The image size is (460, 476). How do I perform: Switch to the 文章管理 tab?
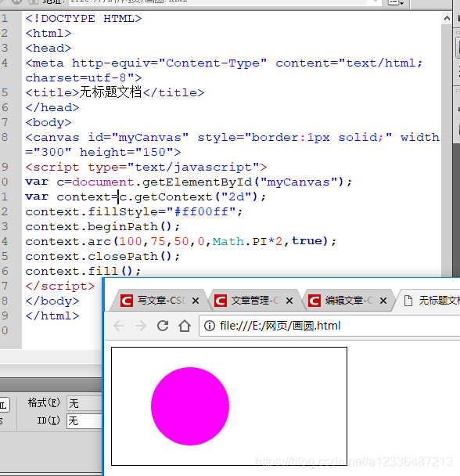tap(254, 301)
